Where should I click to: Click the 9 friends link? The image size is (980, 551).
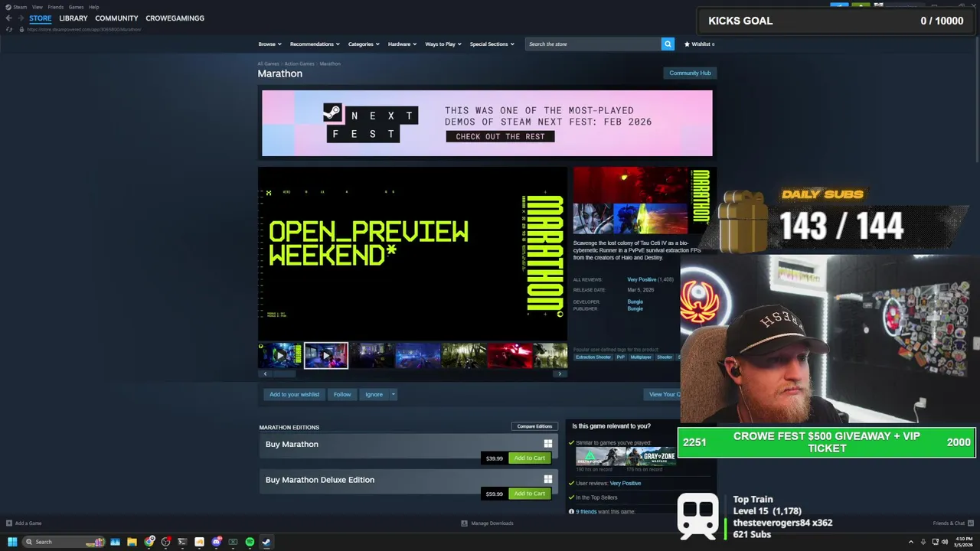[587, 511]
